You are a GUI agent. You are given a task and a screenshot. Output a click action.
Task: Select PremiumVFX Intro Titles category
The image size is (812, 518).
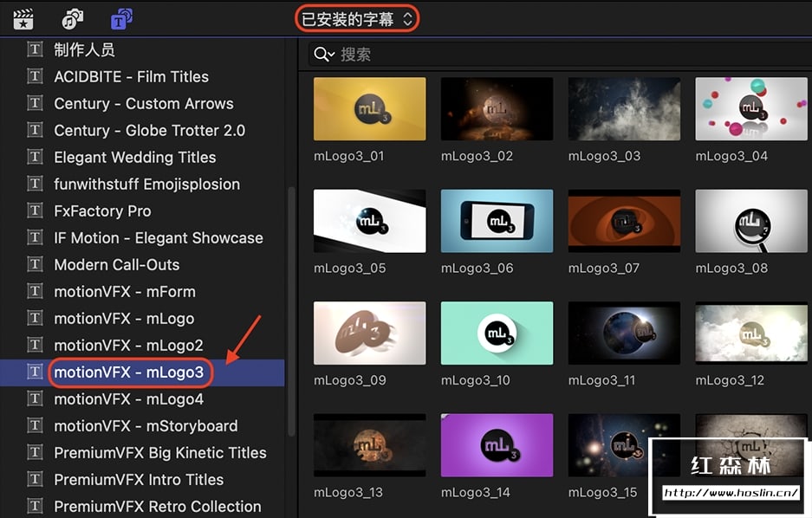tap(142, 480)
